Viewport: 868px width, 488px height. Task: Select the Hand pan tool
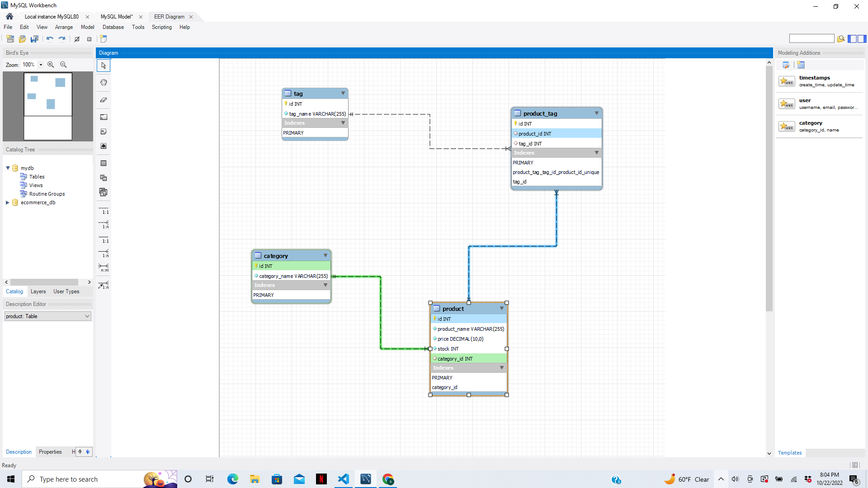[104, 82]
